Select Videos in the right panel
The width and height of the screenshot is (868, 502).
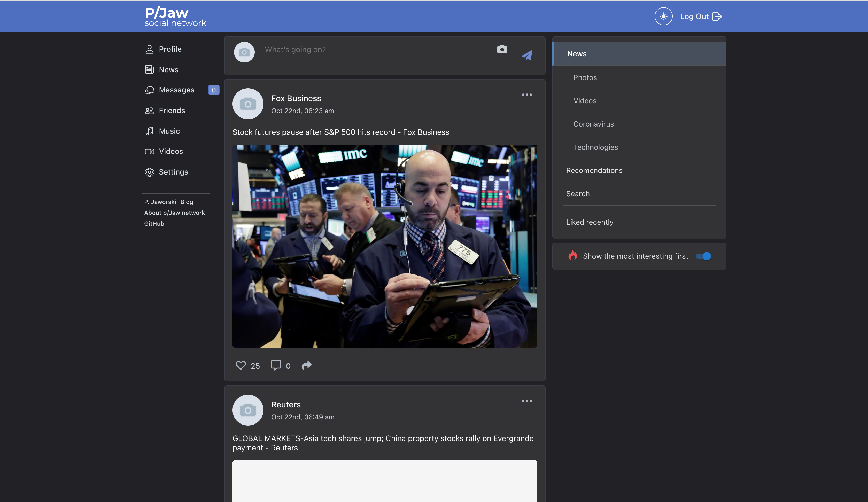585,100
